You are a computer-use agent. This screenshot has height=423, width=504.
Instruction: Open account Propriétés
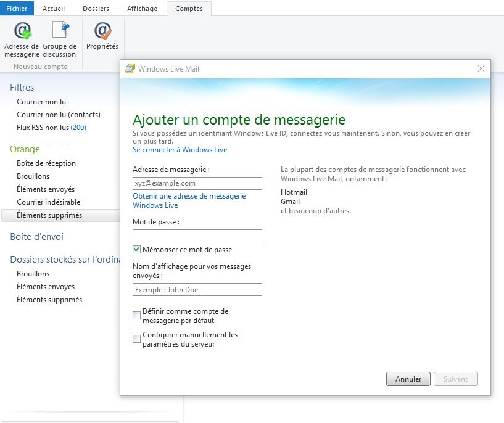pos(102,36)
